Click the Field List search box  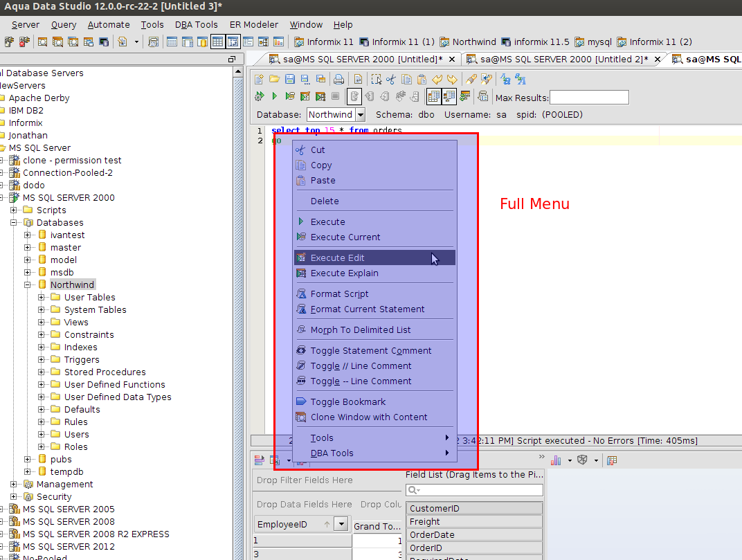(474, 490)
